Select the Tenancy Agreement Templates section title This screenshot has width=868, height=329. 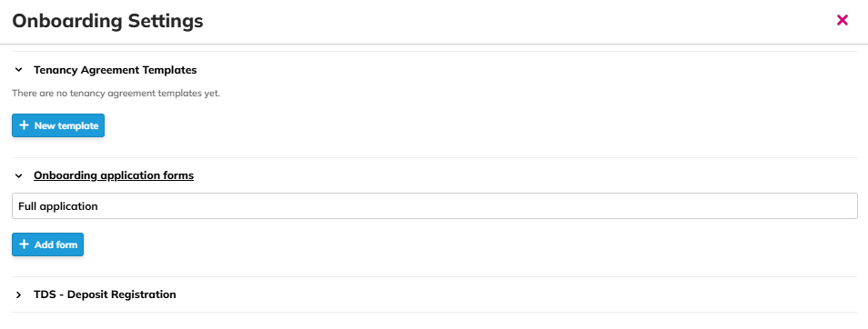click(x=116, y=70)
